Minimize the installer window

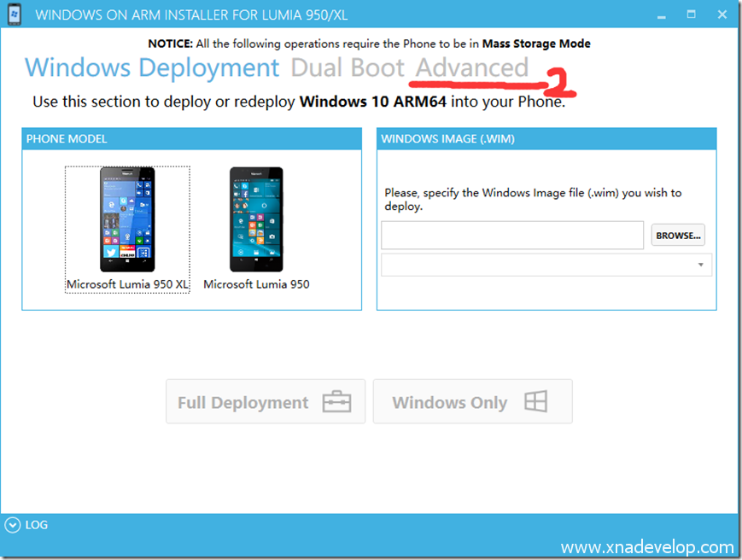663,15
